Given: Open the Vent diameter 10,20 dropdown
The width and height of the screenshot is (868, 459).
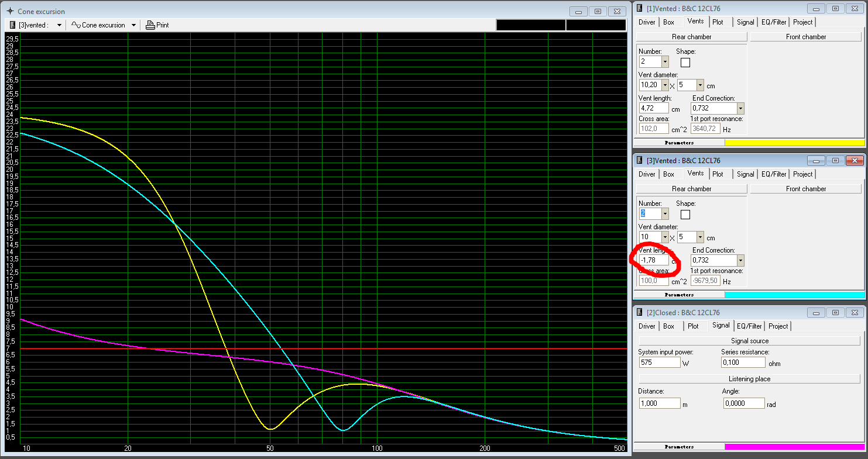Looking at the screenshot, I should point(665,85).
